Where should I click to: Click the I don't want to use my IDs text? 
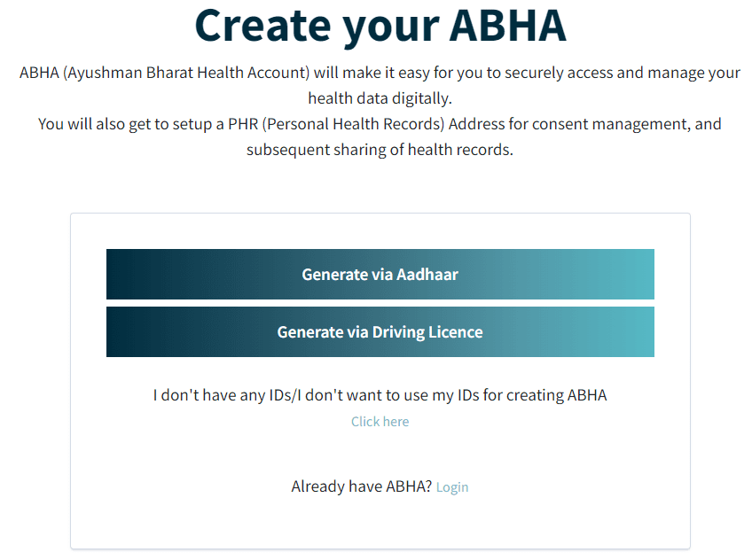pos(380,394)
